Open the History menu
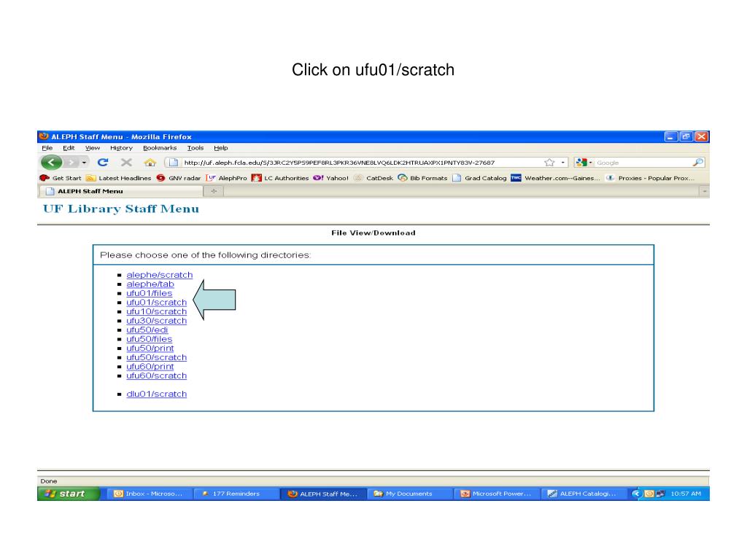Image resolution: width=747 pixels, height=560 pixels. click(x=122, y=148)
